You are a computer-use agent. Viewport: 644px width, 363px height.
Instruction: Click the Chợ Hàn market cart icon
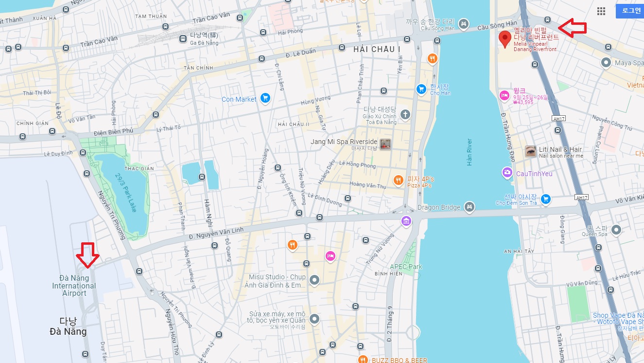coord(421,89)
